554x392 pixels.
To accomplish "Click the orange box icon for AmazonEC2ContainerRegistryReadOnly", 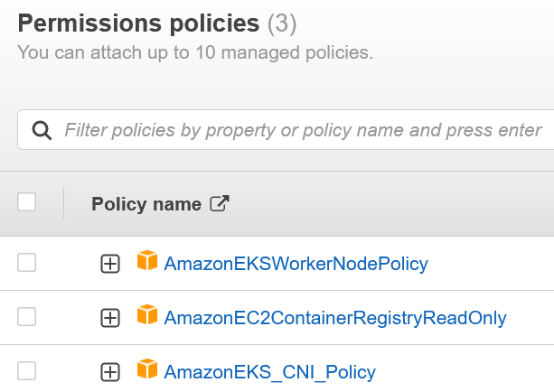I will click(x=146, y=316).
